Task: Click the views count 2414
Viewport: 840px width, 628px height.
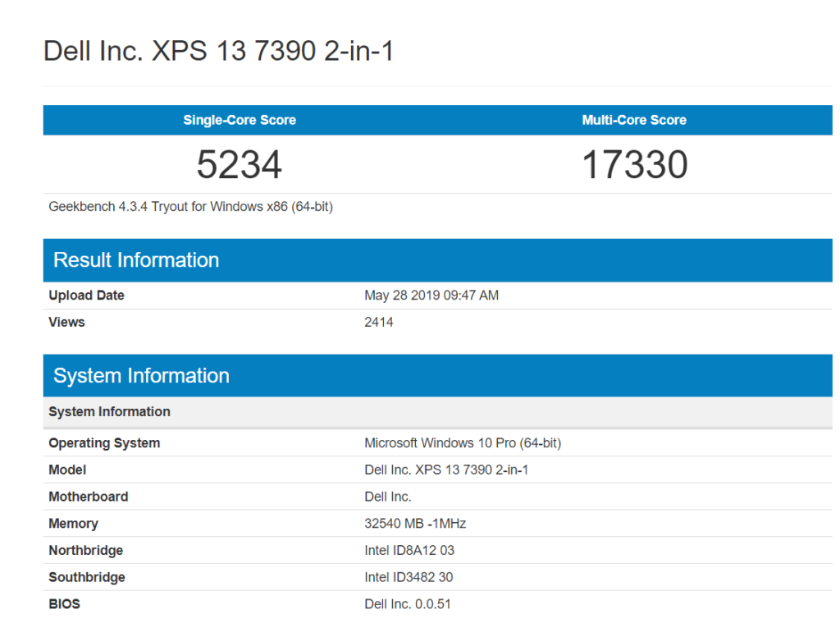Action: click(x=379, y=323)
